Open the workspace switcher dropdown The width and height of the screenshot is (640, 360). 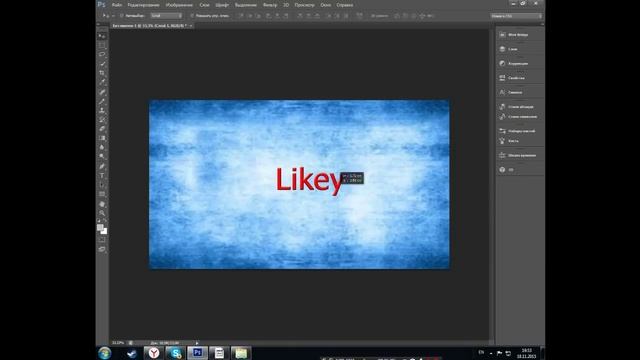point(516,16)
